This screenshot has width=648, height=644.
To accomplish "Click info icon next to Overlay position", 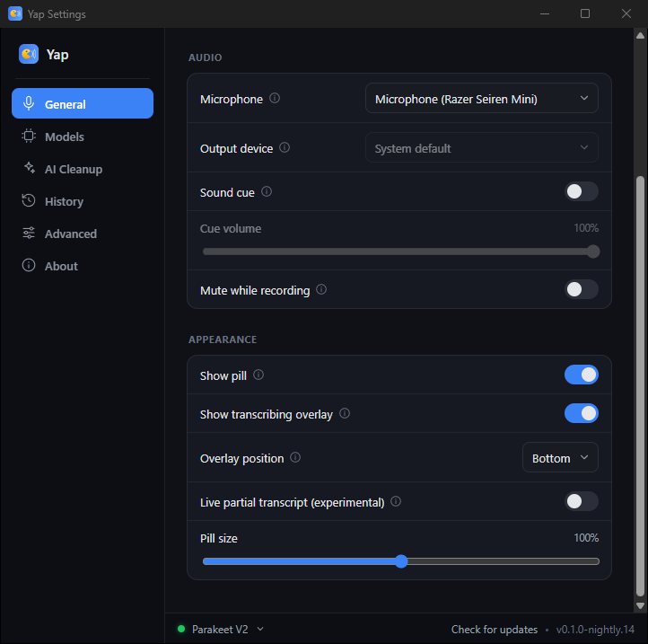I will tap(295, 457).
